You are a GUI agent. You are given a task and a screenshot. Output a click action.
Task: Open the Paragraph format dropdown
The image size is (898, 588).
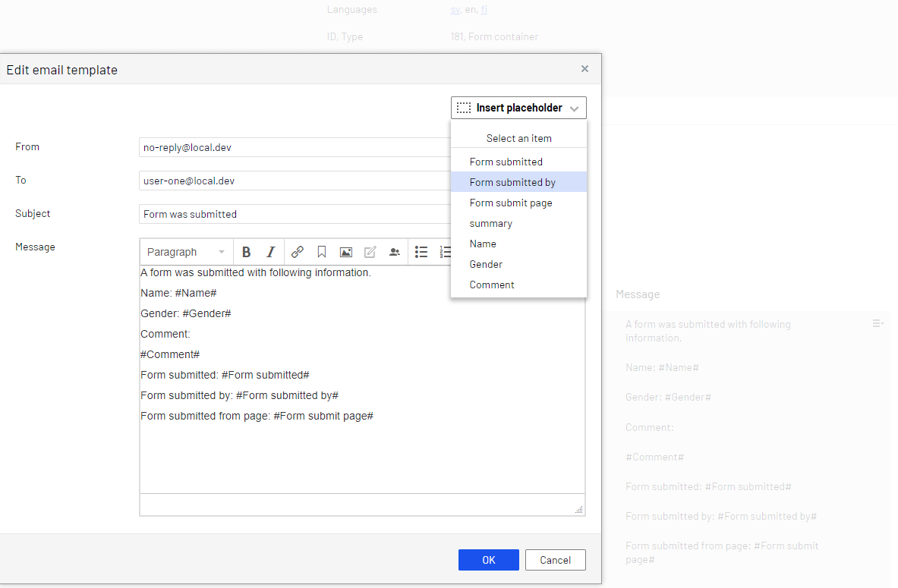pos(185,251)
